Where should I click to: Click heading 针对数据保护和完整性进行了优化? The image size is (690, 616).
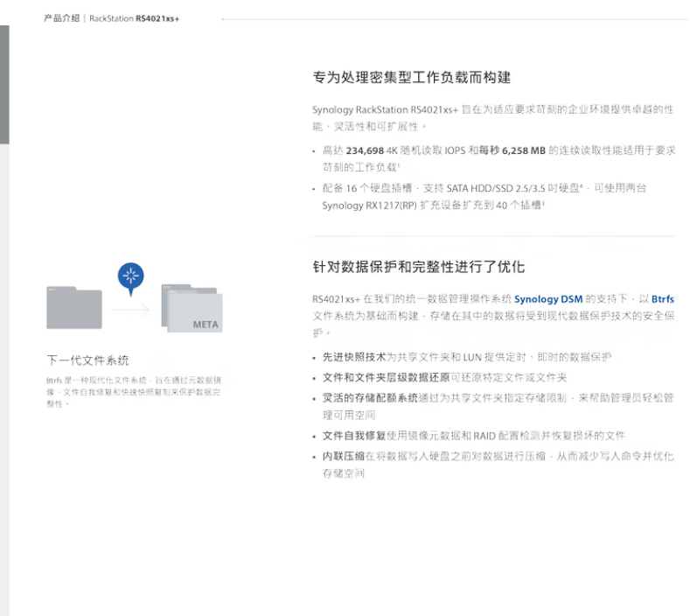click(419, 267)
